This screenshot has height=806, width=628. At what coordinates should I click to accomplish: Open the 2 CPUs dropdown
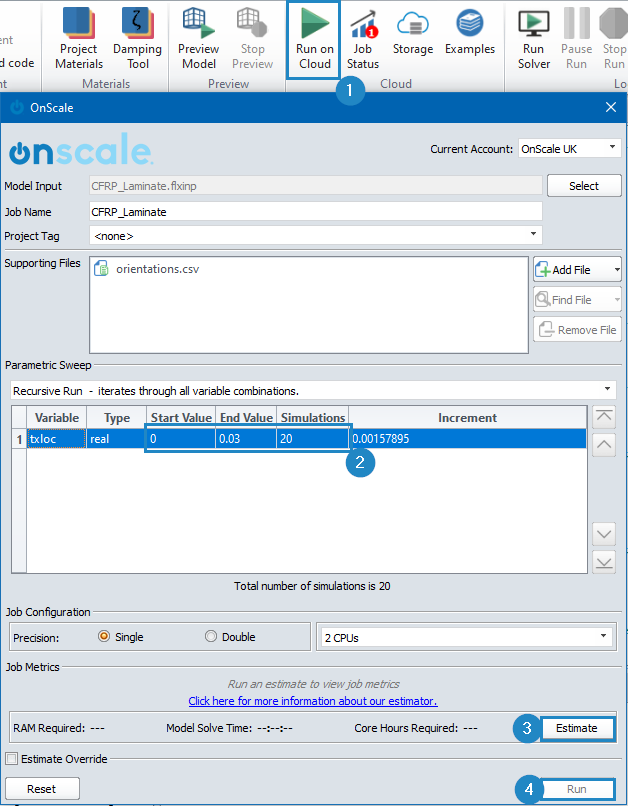466,637
